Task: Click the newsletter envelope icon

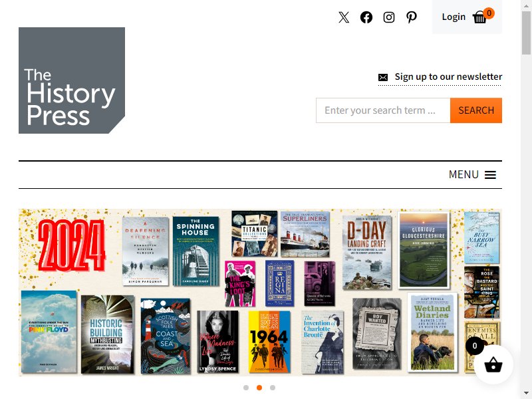Action: pos(383,77)
